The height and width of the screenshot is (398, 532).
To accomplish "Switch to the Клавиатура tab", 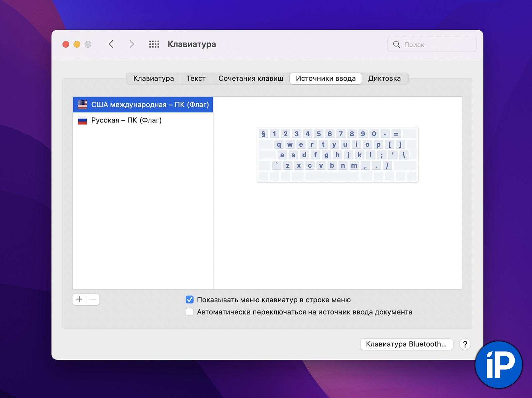I will coord(153,79).
